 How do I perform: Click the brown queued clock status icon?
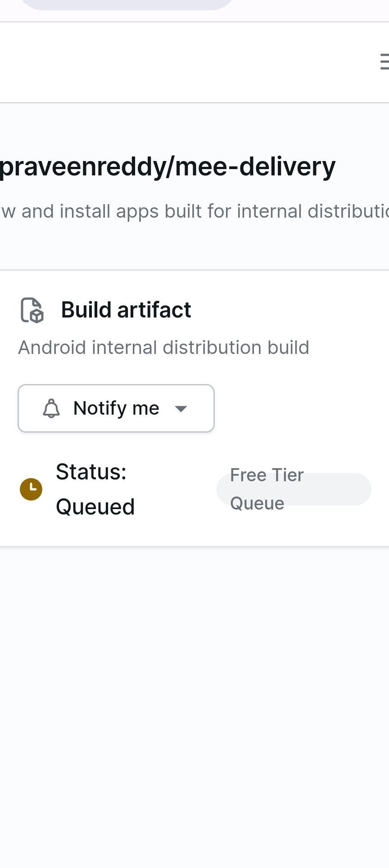[x=31, y=489]
